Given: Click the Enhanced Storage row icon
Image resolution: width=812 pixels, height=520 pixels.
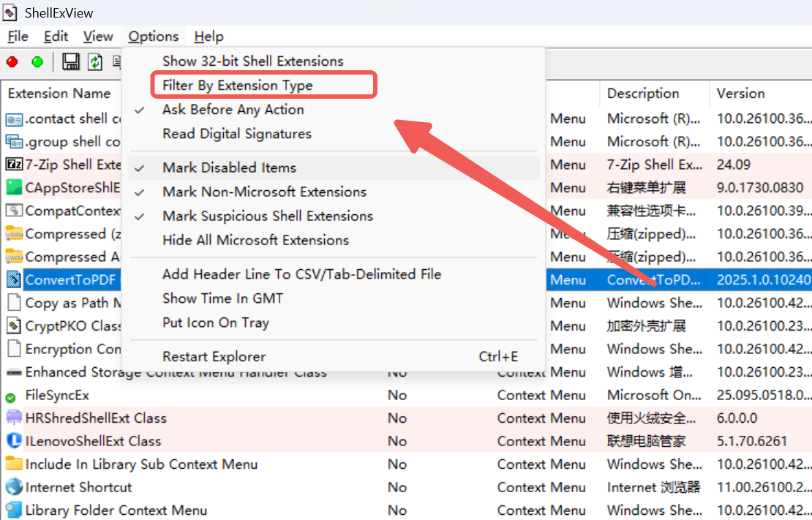Looking at the screenshot, I should pos(14,372).
